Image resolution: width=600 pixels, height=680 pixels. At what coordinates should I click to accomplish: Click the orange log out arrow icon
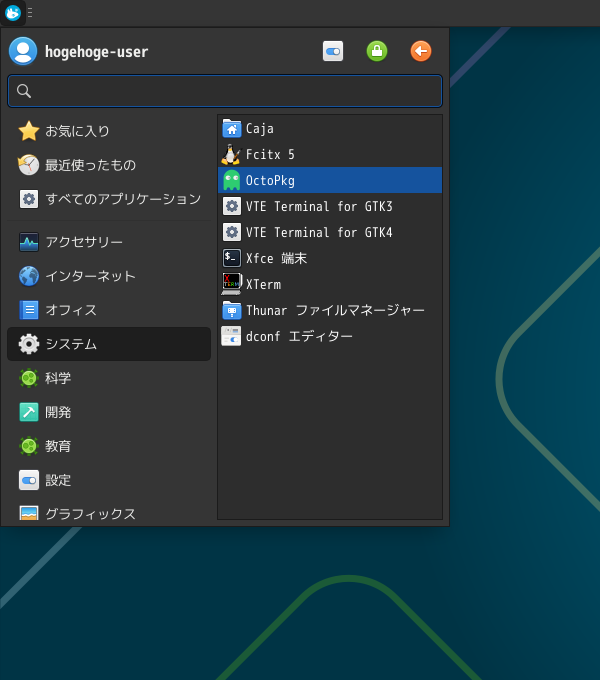coord(421,51)
